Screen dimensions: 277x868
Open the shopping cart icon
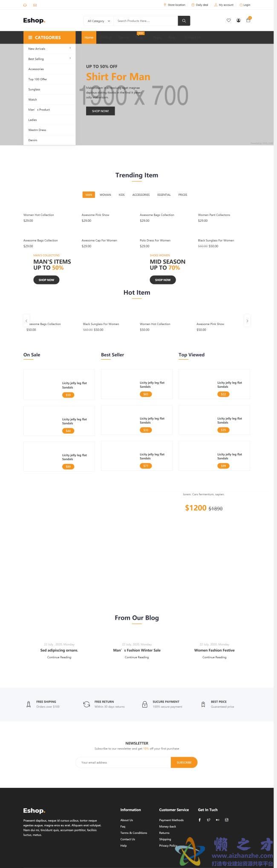[248, 20]
